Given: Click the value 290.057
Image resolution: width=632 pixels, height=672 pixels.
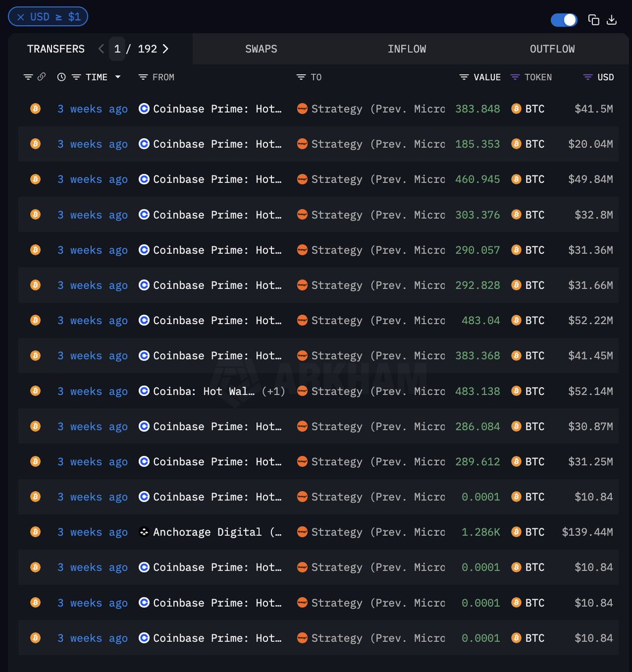Looking at the screenshot, I should [x=477, y=250].
